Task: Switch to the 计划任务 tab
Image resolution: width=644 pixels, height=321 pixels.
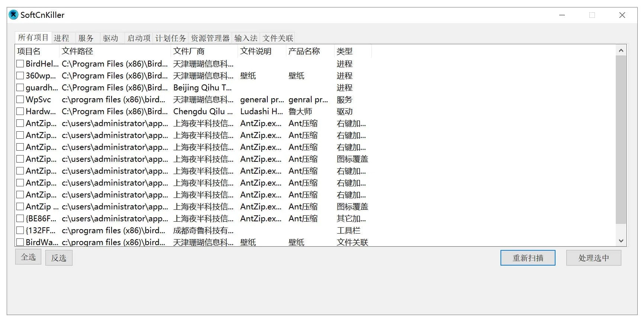Action: (x=170, y=38)
